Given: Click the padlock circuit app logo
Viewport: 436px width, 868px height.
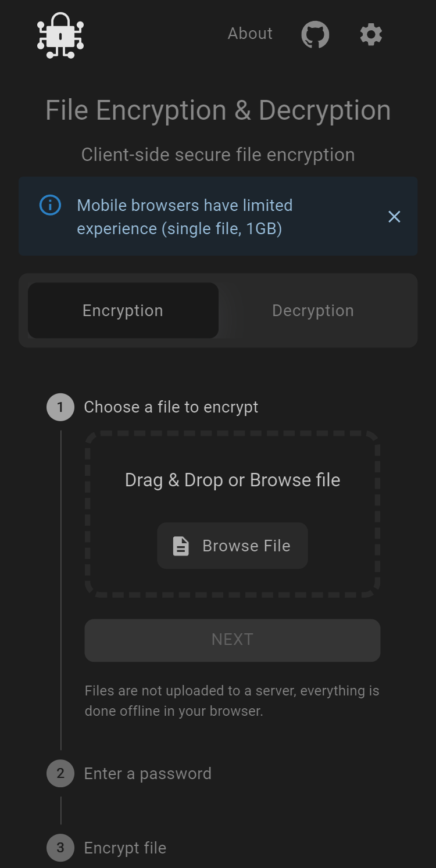Looking at the screenshot, I should coord(60,35).
